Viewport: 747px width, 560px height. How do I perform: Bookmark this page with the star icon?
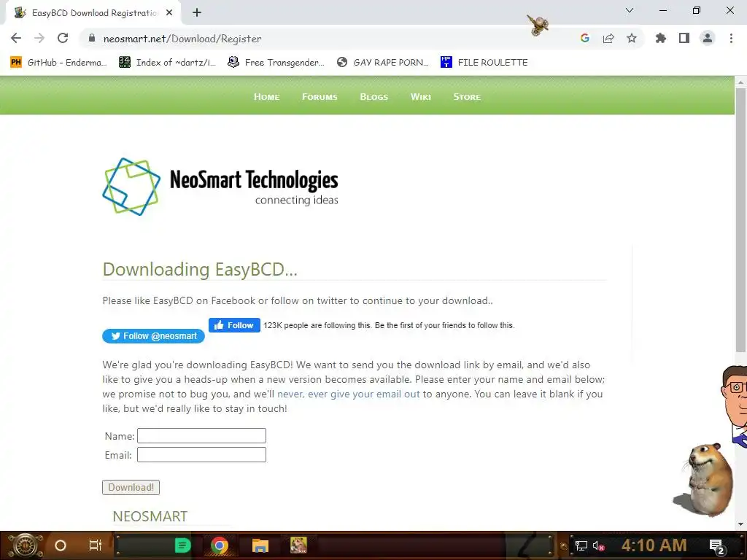(x=632, y=38)
